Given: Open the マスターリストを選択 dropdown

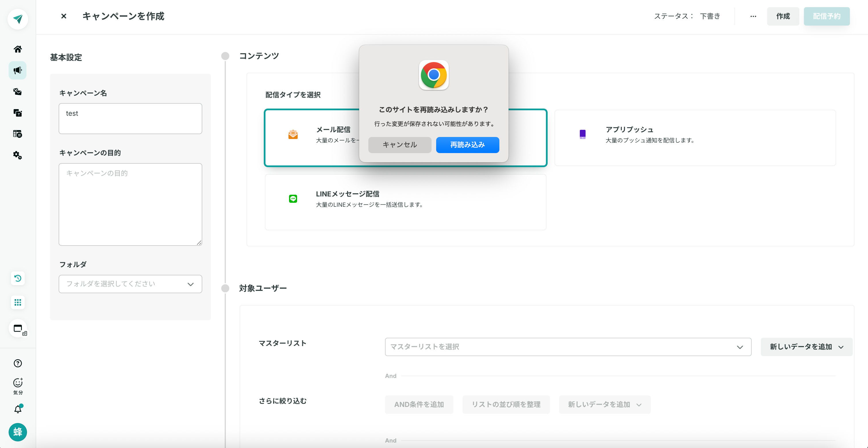Looking at the screenshot, I should coord(568,347).
